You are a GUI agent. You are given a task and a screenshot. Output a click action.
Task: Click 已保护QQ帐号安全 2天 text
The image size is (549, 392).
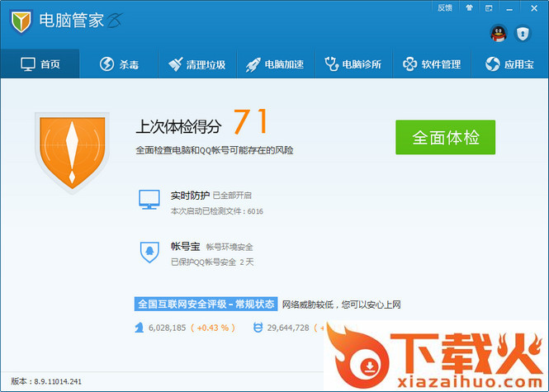(212, 262)
